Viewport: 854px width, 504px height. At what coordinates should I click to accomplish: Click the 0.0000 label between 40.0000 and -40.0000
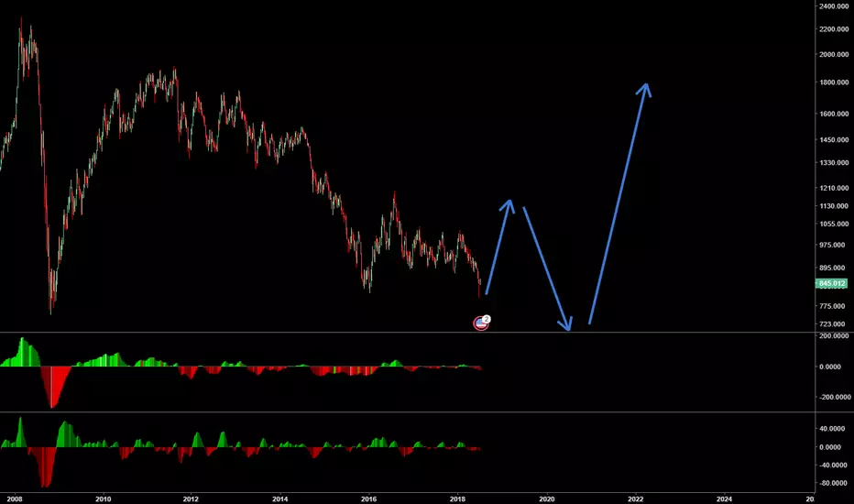coord(830,447)
